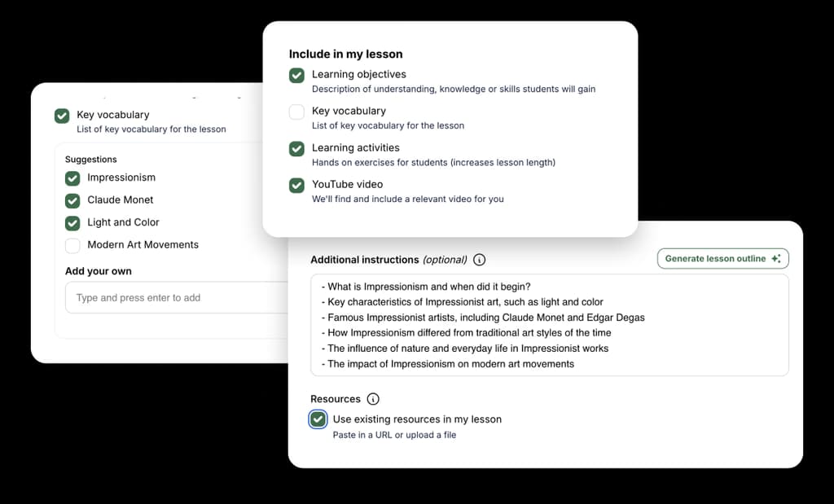The width and height of the screenshot is (834, 504).
Task: Uncheck the Learning objectives option
Action: (296, 75)
